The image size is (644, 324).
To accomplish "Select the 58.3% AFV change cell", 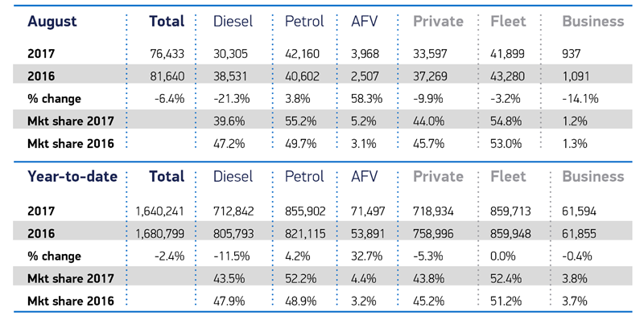I will (x=367, y=99).
